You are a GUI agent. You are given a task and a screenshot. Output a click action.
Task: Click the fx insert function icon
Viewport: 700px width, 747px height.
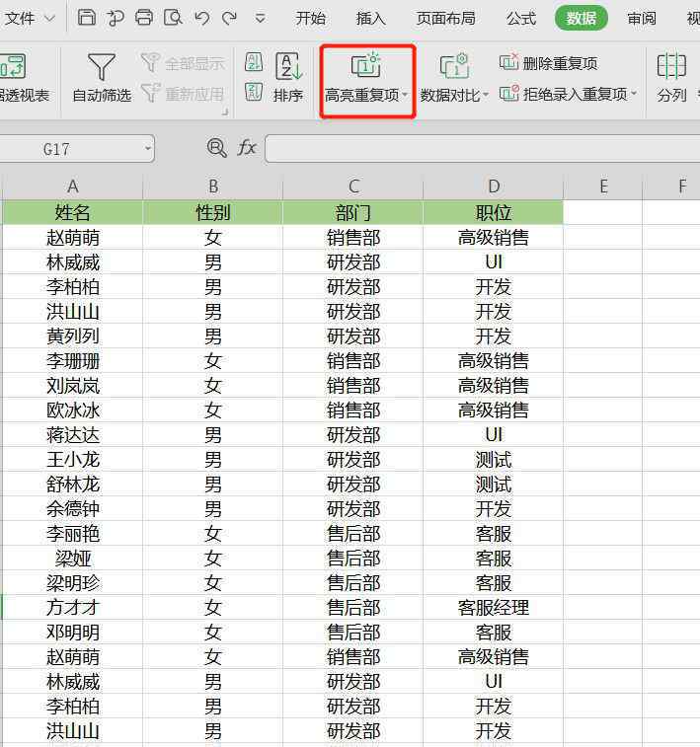[x=247, y=148]
